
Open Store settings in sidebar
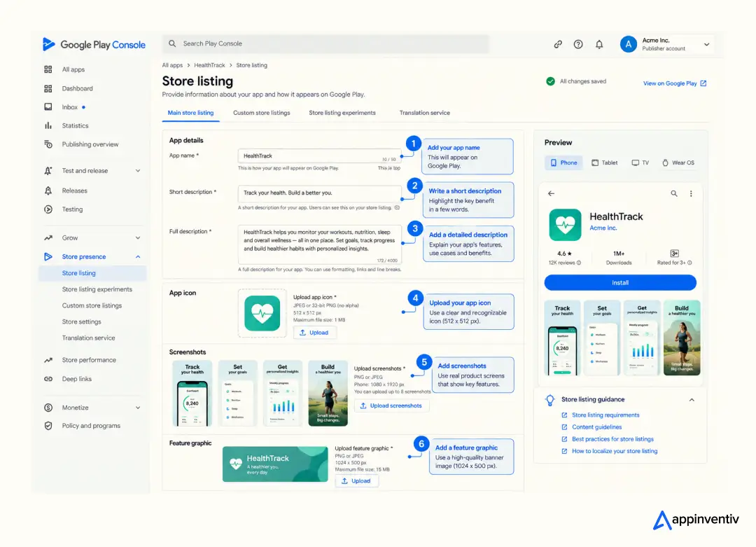point(81,321)
